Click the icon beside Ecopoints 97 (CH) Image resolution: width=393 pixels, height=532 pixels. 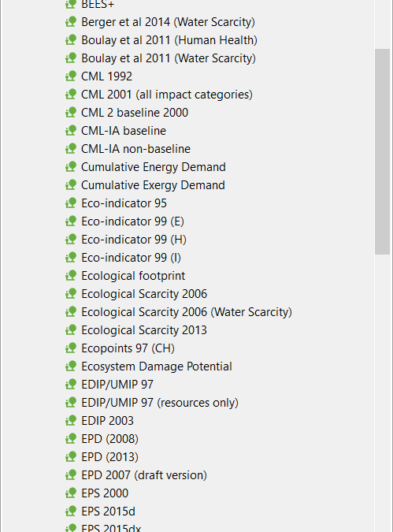click(x=71, y=348)
